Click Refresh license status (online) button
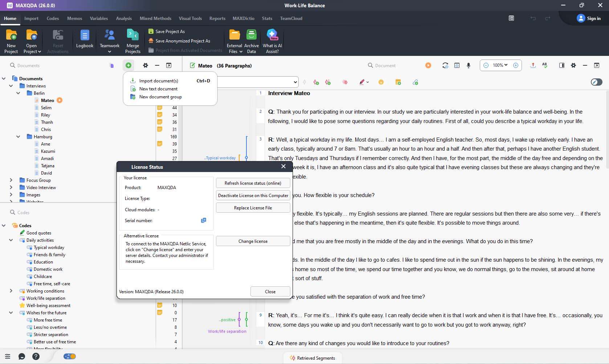 pyautogui.click(x=253, y=183)
